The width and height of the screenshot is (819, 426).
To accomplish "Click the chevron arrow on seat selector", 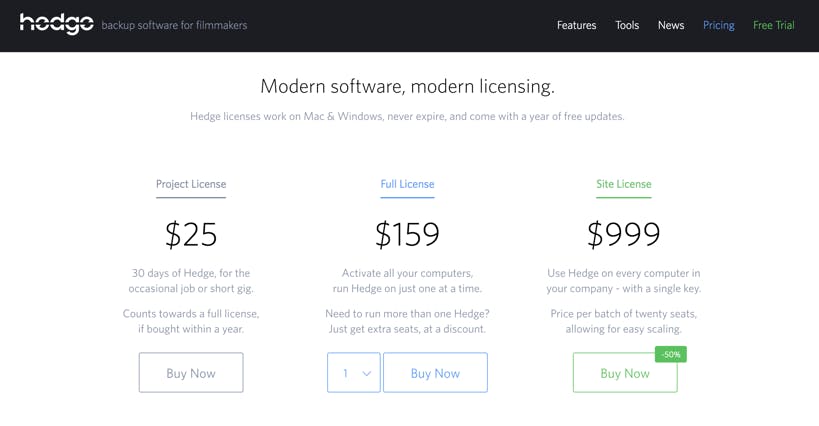I will click(366, 374).
